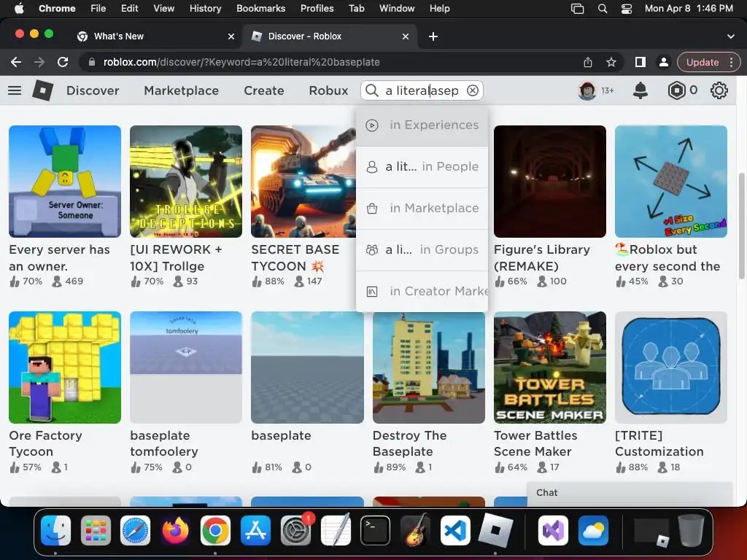Close the Discover - Roblox tab

406,36
